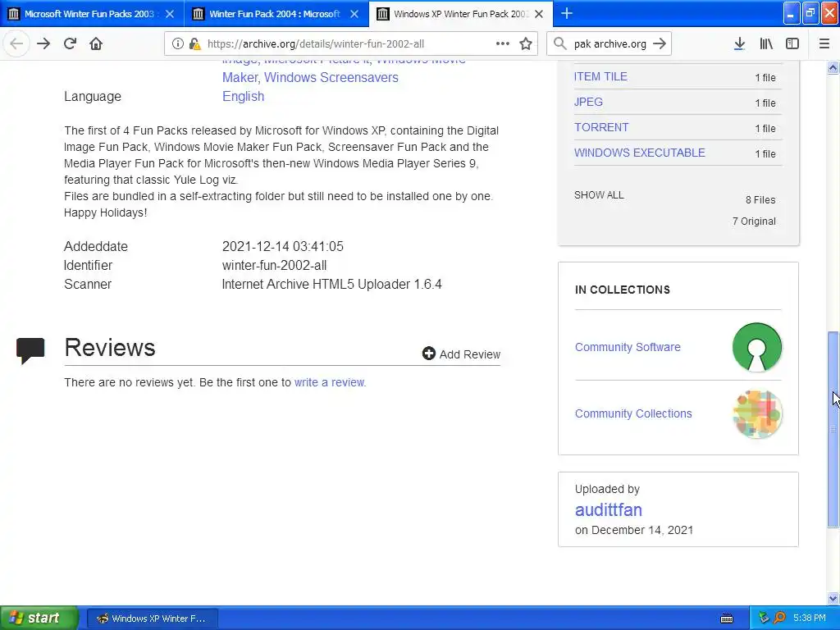This screenshot has height=630, width=840.
Task: Go forward one page
Action: tap(43, 43)
